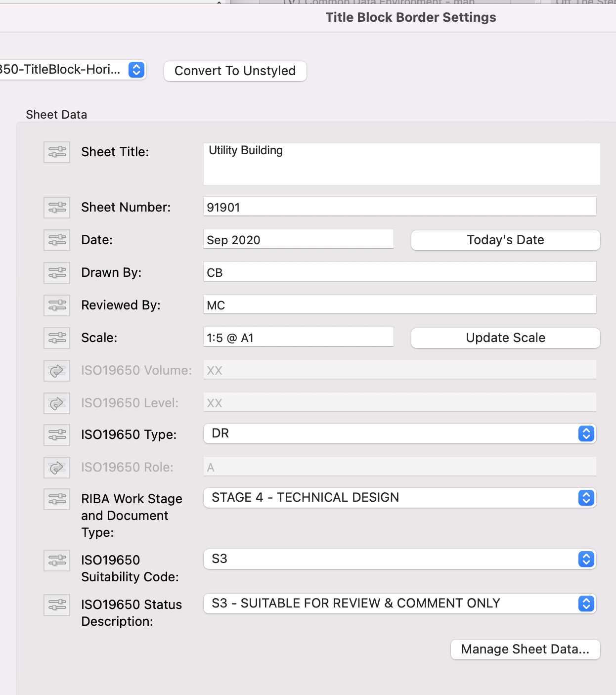Click the Today's Date button
Screen dimensions: 616x695
pos(505,240)
